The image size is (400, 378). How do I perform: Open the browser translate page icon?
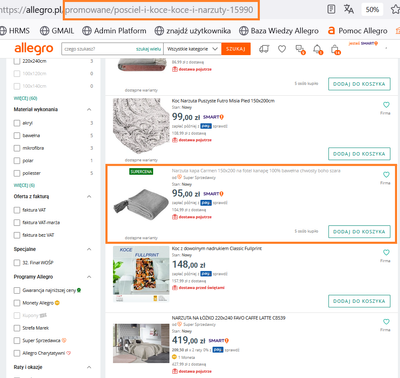[349, 9]
